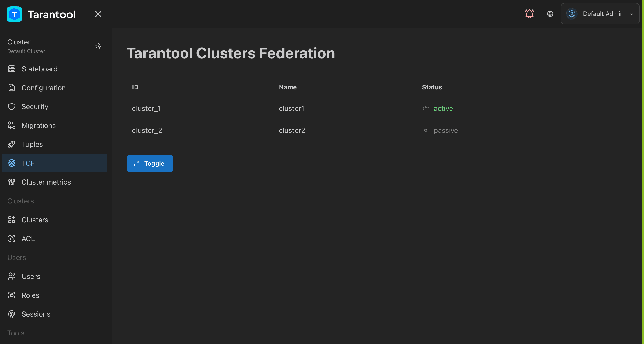Screen dimensions: 644x344
Task: Expand the Default Admin dropdown chevron
Action: pos(632,14)
